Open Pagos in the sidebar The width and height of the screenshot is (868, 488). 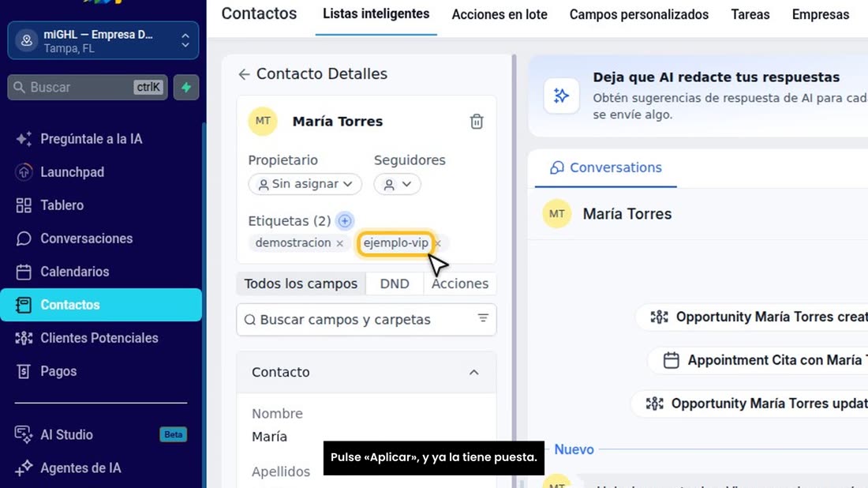coord(58,371)
